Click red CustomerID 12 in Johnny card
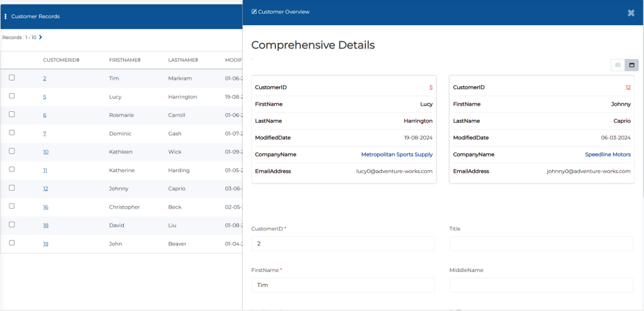644x311 pixels. point(628,87)
